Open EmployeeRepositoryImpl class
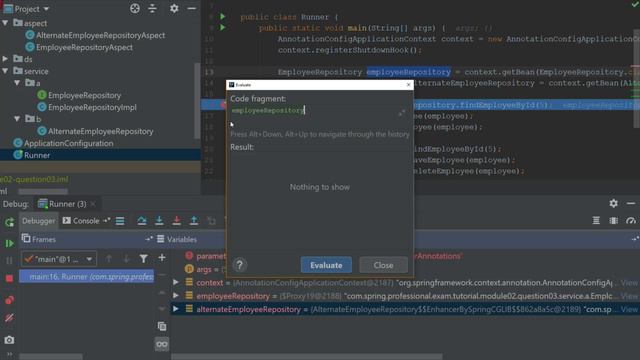Screen dimensions: 640x360 tap(92, 107)
